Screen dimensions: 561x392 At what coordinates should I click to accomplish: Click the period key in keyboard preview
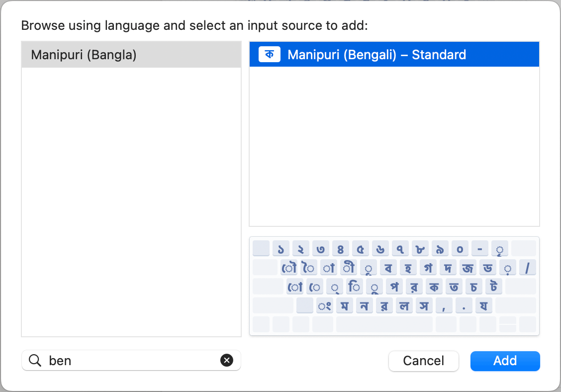[x=464, y=305]
